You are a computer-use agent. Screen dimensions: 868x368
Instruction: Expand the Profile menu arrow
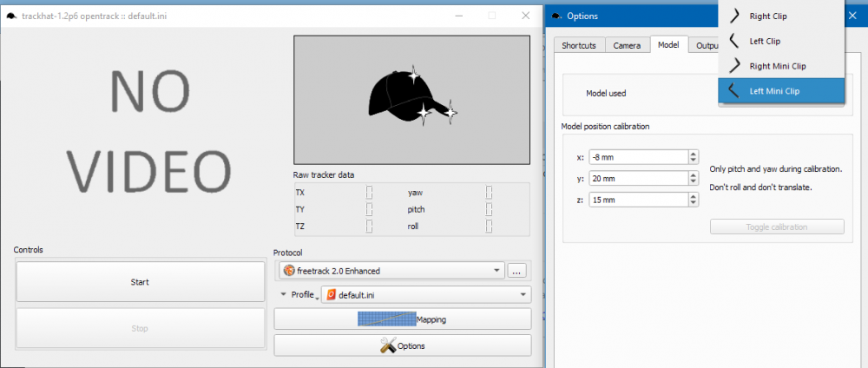[283, 295]
